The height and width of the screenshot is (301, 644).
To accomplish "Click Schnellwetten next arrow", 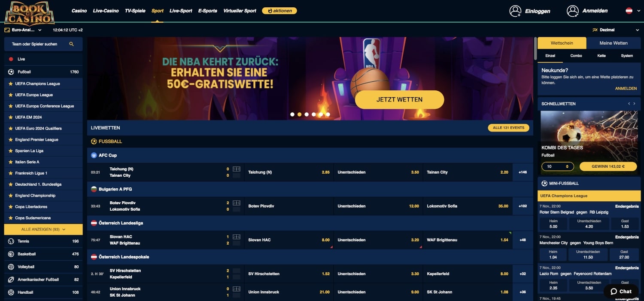I will [634, 104].
